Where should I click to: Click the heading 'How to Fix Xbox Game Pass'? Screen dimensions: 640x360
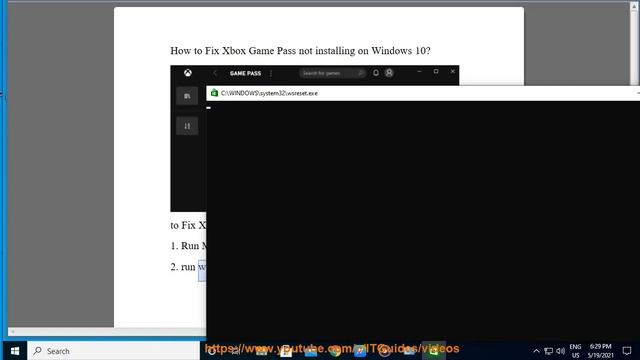coord(300,51)
